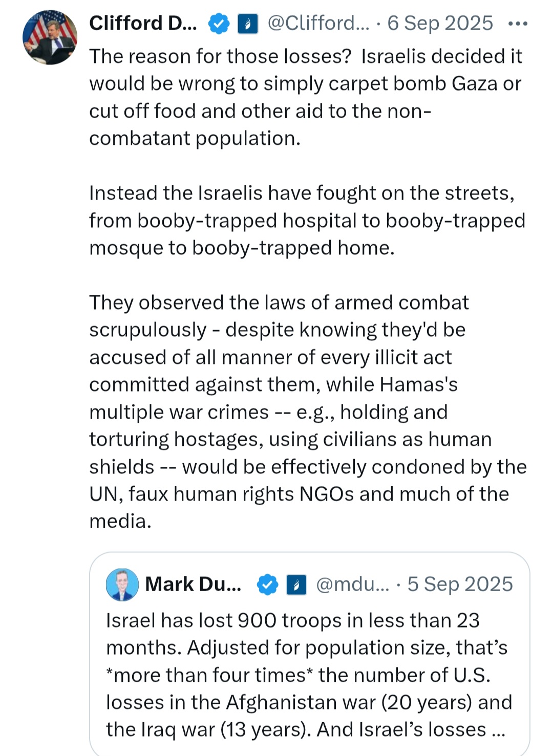Click Clifford D's blue verified checkmark badge

(219, 24)
